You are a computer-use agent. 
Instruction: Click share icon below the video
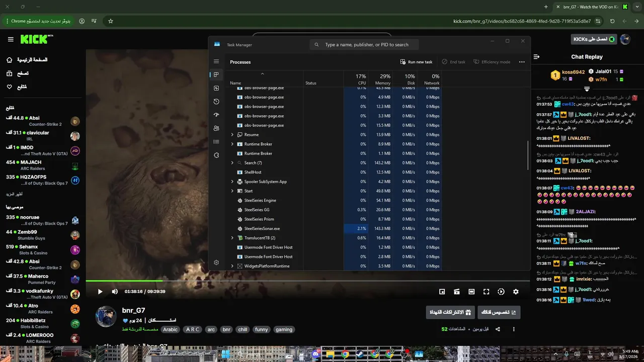pos(498,329)
